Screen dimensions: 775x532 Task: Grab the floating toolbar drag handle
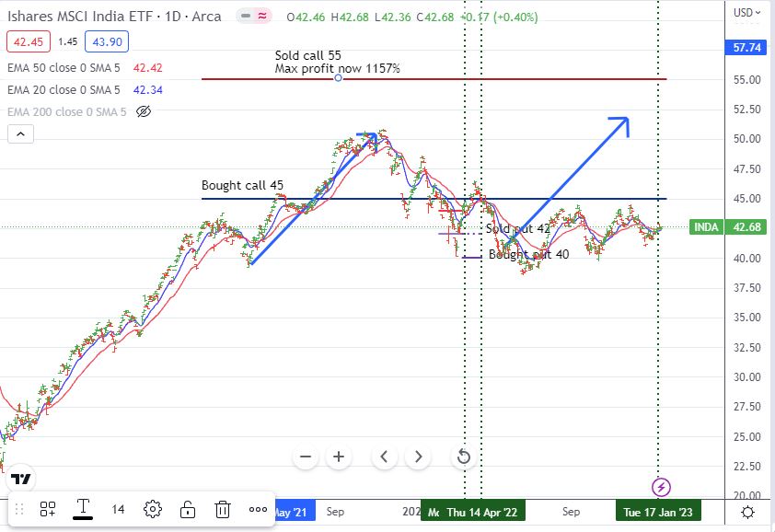(19, 509)
